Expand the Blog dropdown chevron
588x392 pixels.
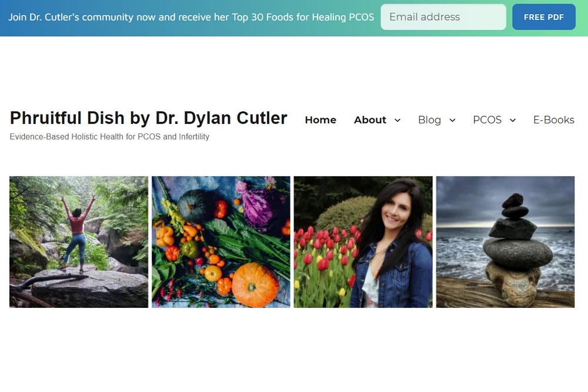(452, 120)
